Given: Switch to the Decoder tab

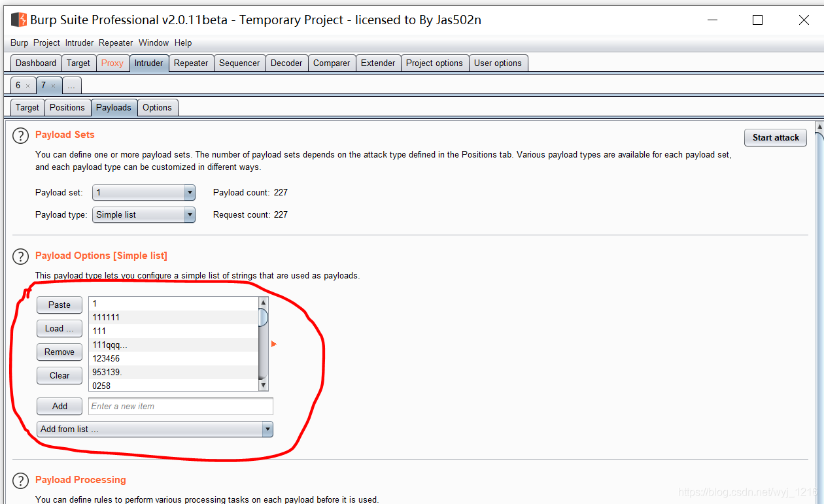Looking at the screenshot, I should tap(286, 63).
